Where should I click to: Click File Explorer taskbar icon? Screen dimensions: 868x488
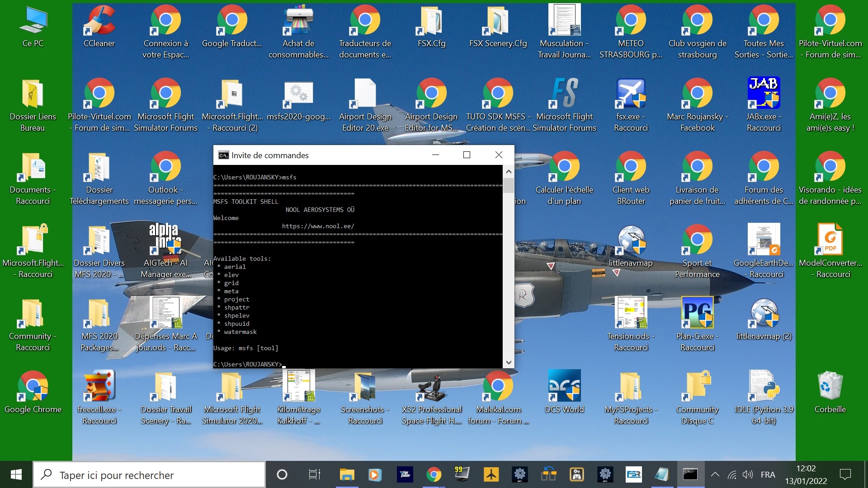(x=347, y=474)
